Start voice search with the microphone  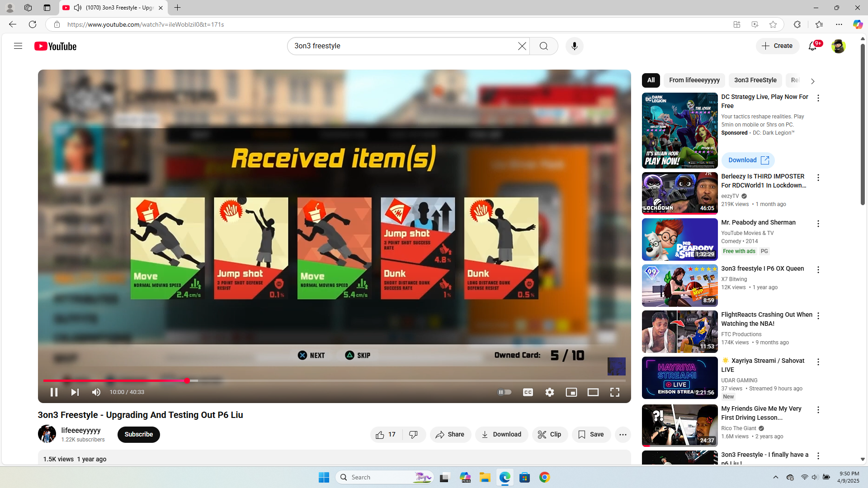(575, 46)
